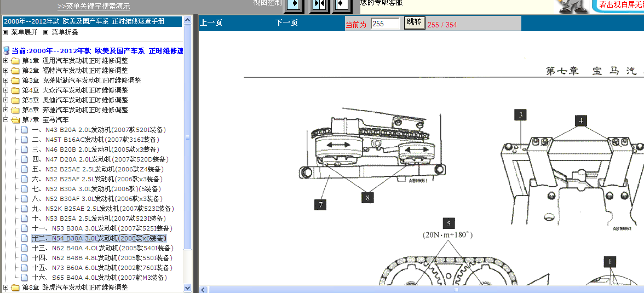Click folder icon of 第6章 奔驰汽车
This screenshot has height=293, width=644.
click(x=15, y=110)
